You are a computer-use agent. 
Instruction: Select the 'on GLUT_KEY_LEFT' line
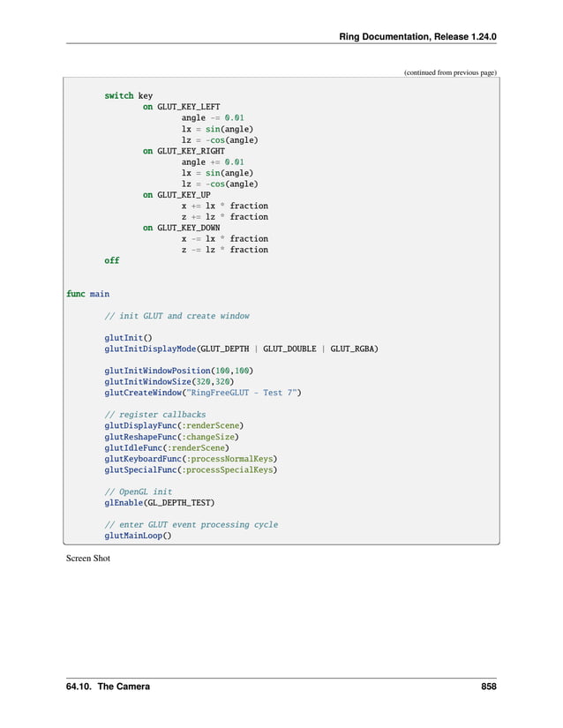click(x=182, y=107)
